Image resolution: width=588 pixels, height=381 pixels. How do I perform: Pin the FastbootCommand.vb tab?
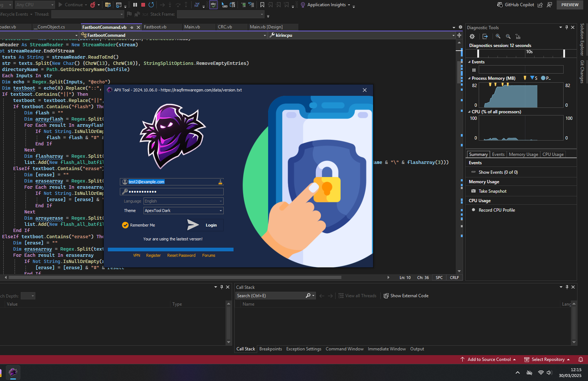[132, 27]
